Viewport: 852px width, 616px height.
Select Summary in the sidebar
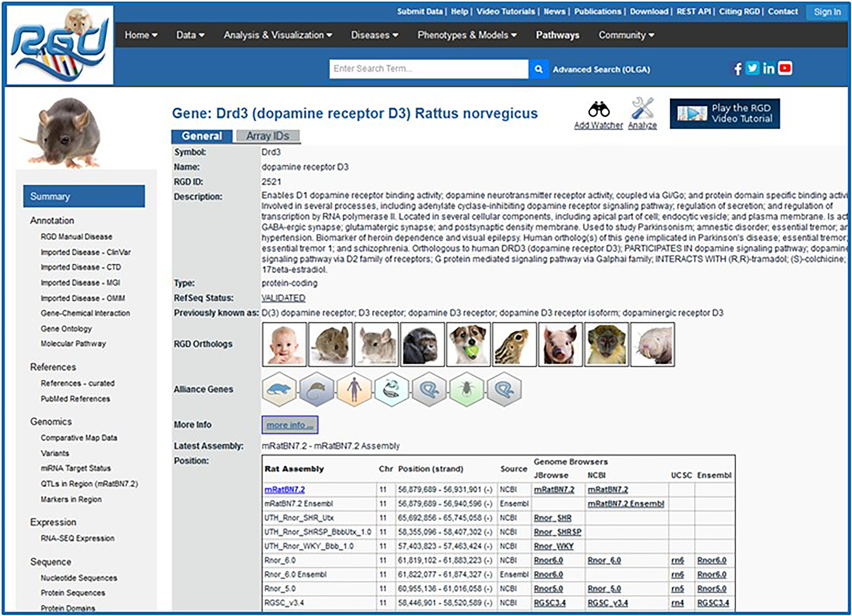[x=84, y=196]
